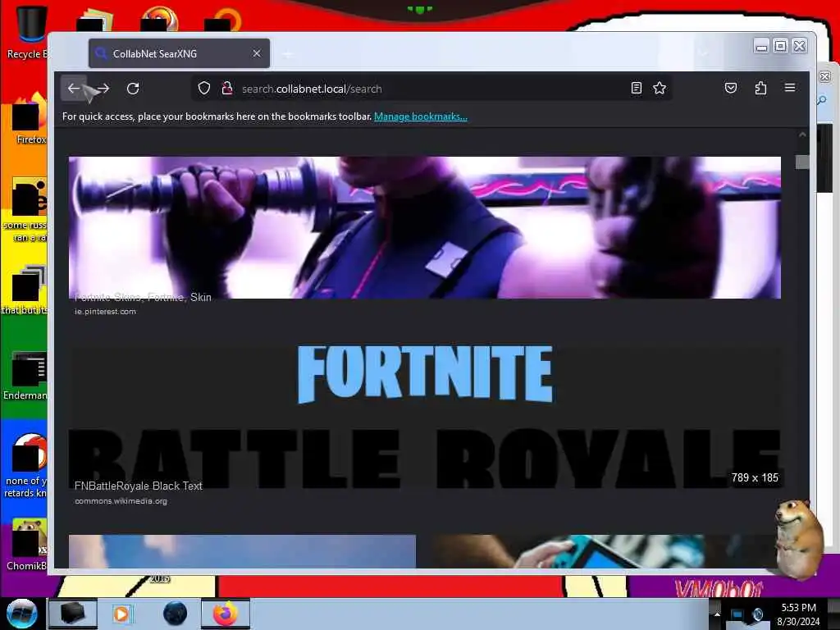Image resolution: width=840 pixels, height=630 pixels.
Task: Open the Enderman desktop icon
Action: pyautogui.click(x=25, y=377)
